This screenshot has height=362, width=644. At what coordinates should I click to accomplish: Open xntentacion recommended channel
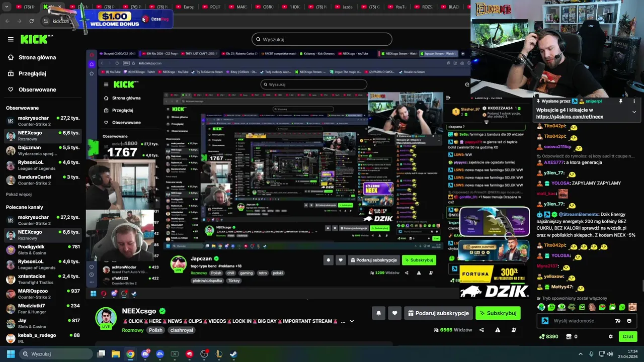[42, 279]
